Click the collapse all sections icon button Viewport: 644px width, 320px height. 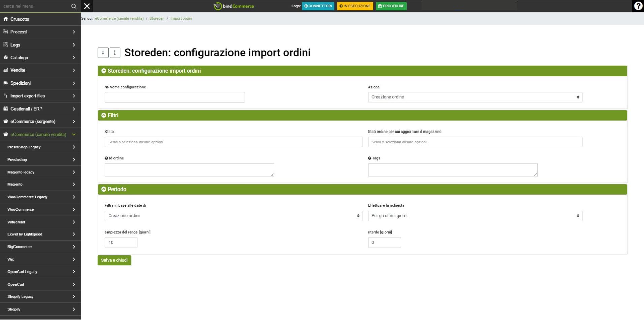[103, 53]
